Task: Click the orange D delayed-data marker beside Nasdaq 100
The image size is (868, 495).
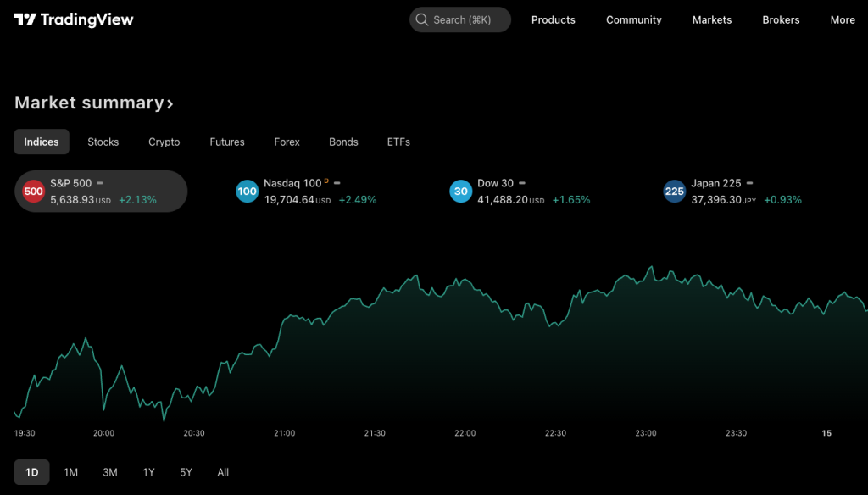Action: coord(326,181)
